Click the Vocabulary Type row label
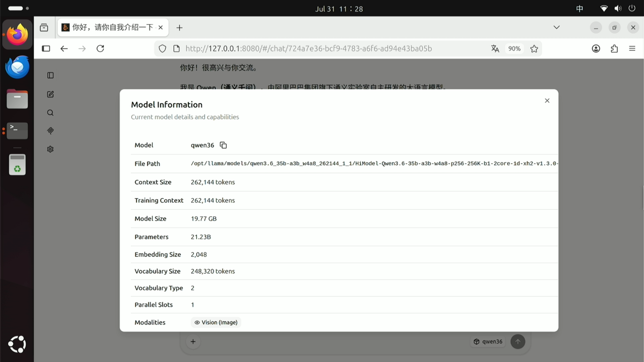This screenshot has width=644, height=362. tap(159, 288)
